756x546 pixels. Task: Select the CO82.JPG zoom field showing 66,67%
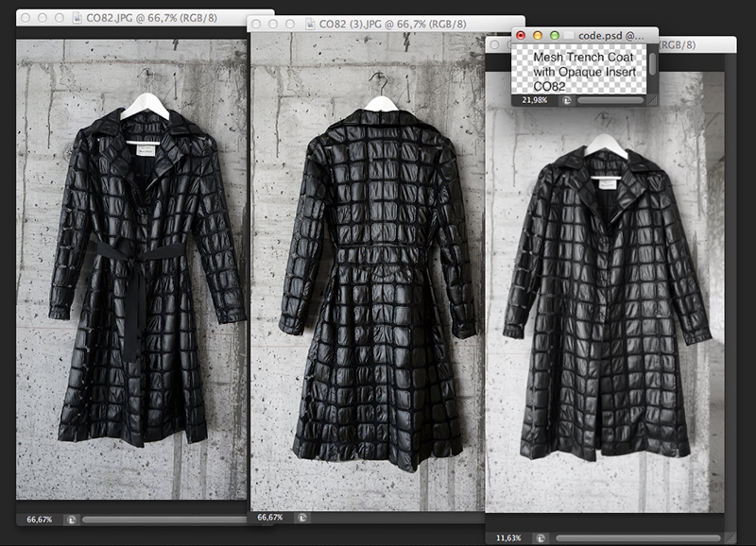click(x=39, y=520)
